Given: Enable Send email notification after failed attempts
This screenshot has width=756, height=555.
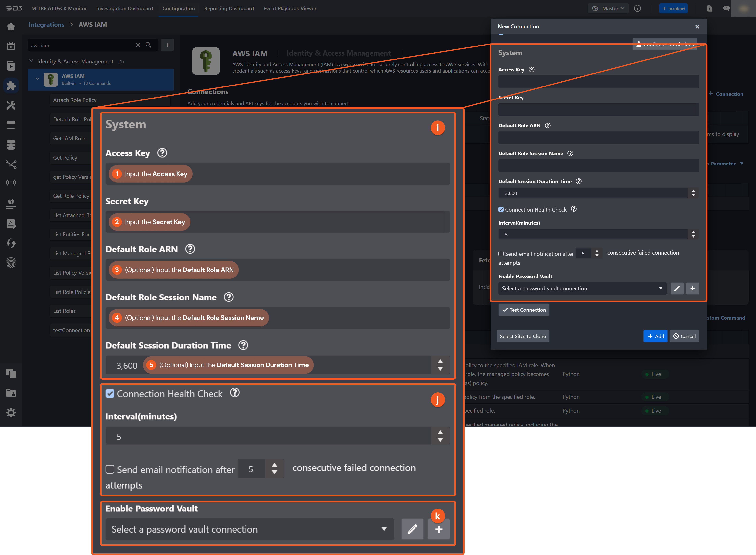Looking at the screenshot, I should 110,469.
